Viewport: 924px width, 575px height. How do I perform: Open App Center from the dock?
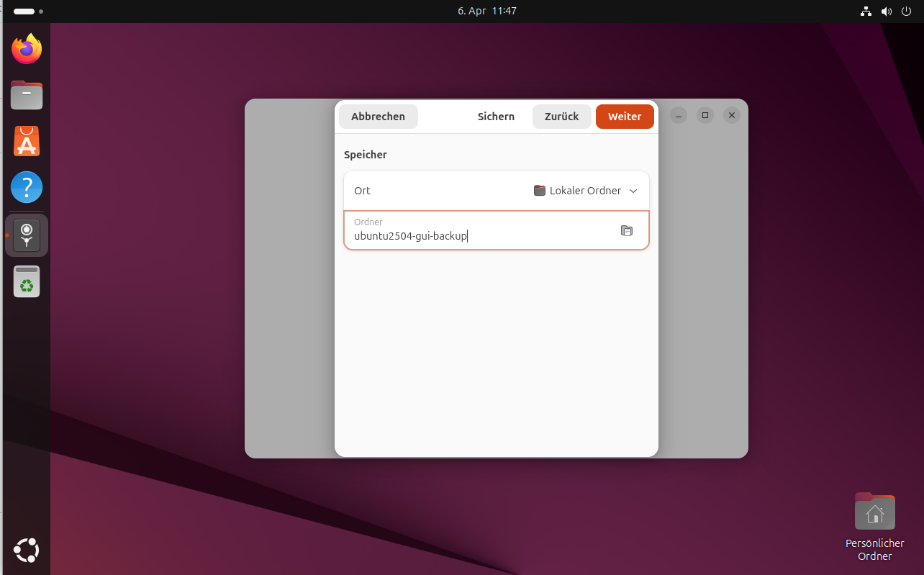(27, 142)
